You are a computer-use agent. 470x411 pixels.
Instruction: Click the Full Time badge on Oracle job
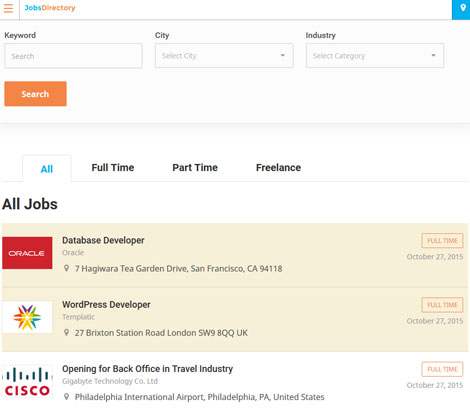(x=442, y=241)
